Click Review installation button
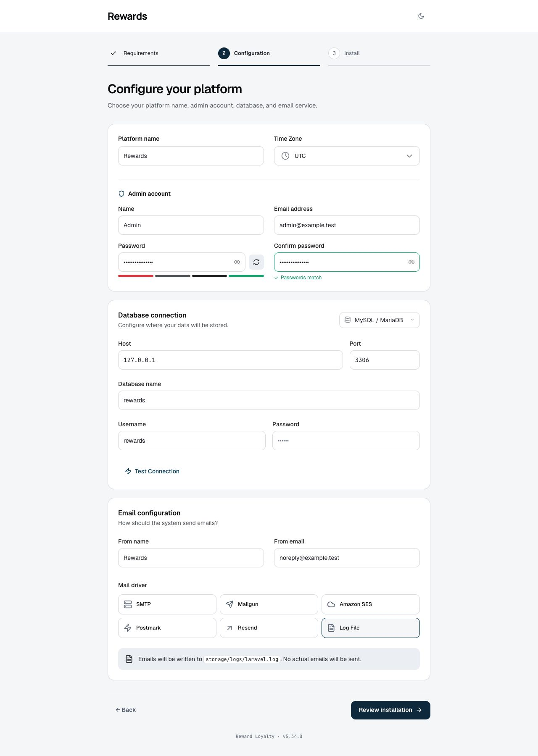Image resolution: width=538 pixels, height=756 pixels. pyautogui.click(x=390, y=710)
